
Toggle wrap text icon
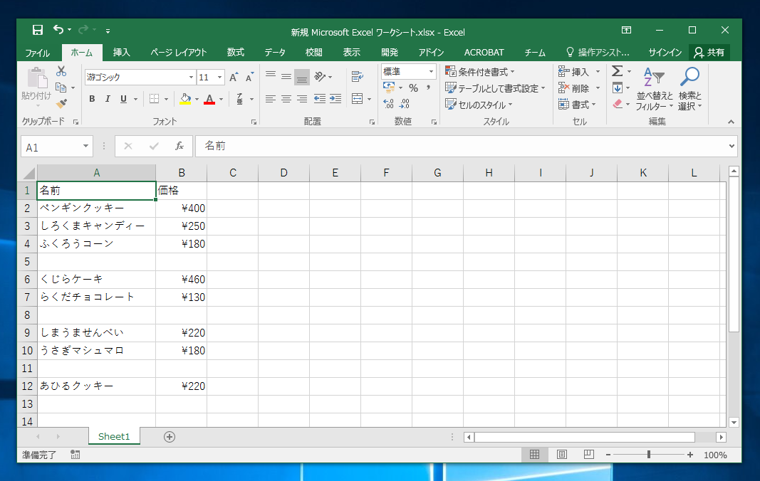coord(357,76)
